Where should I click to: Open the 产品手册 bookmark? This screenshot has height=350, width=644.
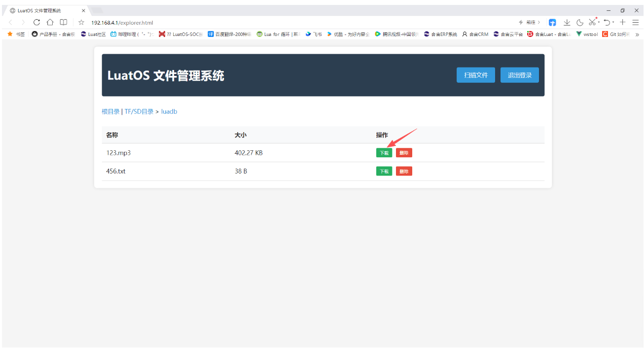[x=53, y=35]
